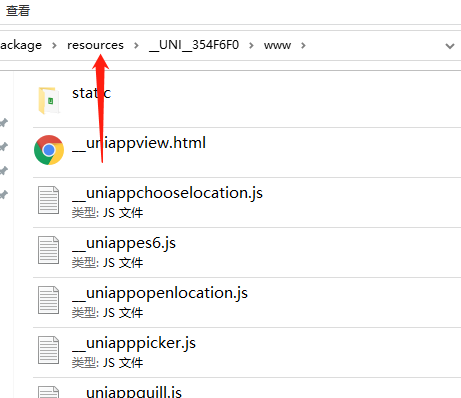Open the address bar history dropdown
This screenshot has height=398, width=461.
pos(450,46)
